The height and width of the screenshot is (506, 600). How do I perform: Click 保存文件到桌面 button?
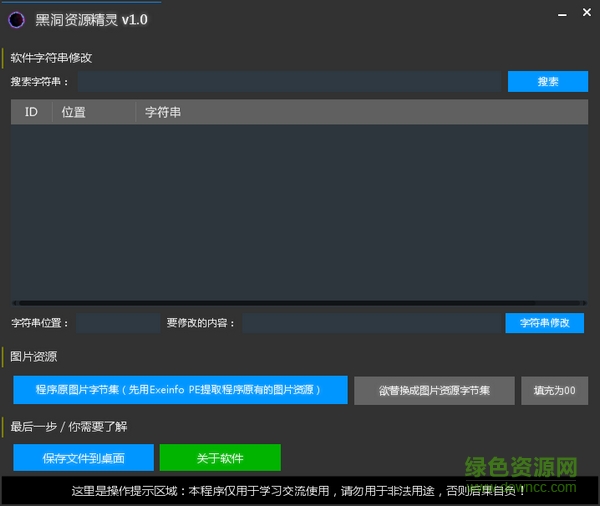coord(83,458)
